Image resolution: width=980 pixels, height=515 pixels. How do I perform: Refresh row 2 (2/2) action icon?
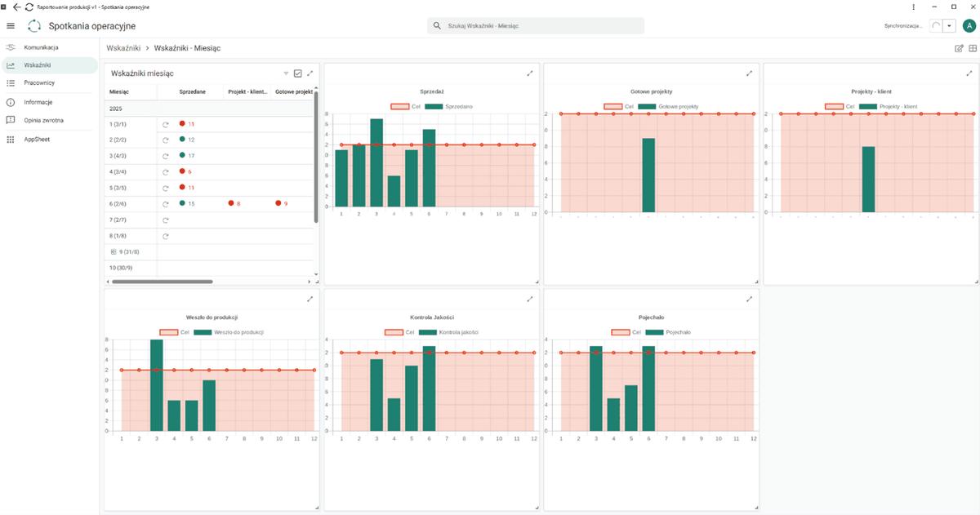click(x=166, y=140)
